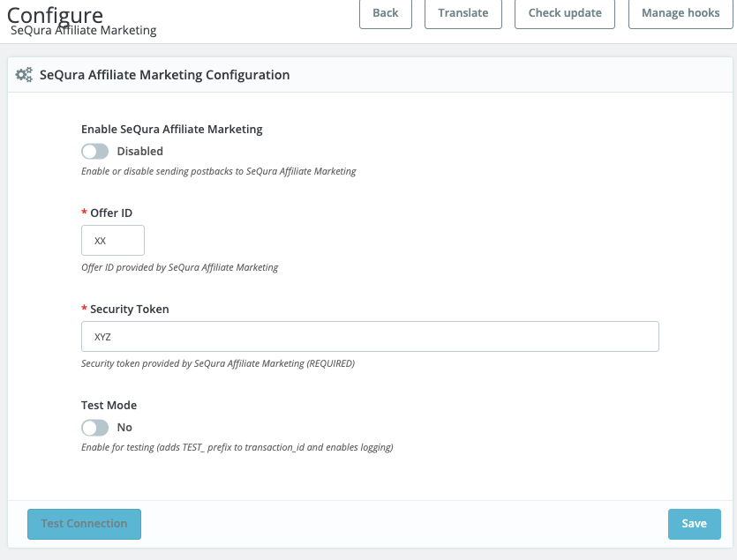Click the 'Disabled' toggle label
737x560 pixels.
click(x=140, y=152)
